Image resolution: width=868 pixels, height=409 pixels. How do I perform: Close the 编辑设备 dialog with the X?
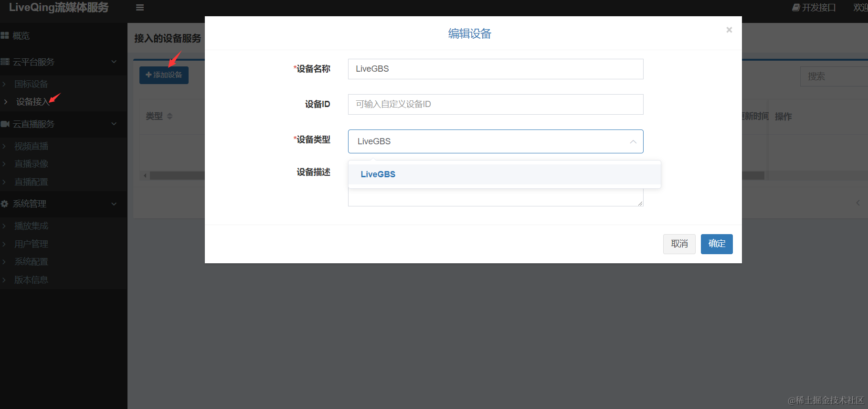729,30
